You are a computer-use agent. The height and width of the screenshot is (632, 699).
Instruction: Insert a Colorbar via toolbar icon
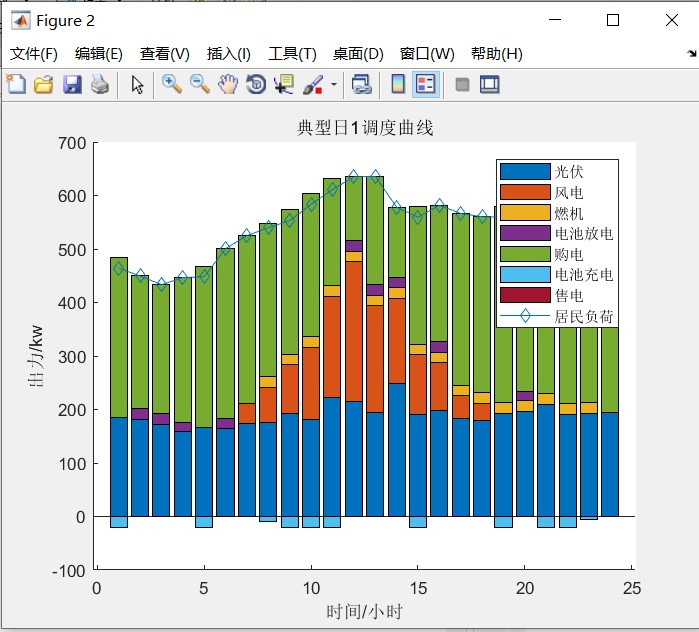tap(398, 84)
